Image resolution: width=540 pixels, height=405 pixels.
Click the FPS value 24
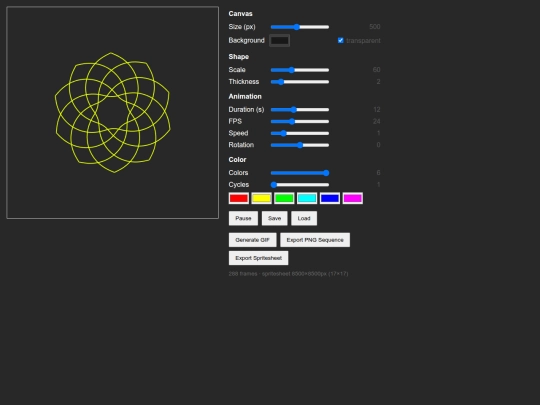click(376, 121)
